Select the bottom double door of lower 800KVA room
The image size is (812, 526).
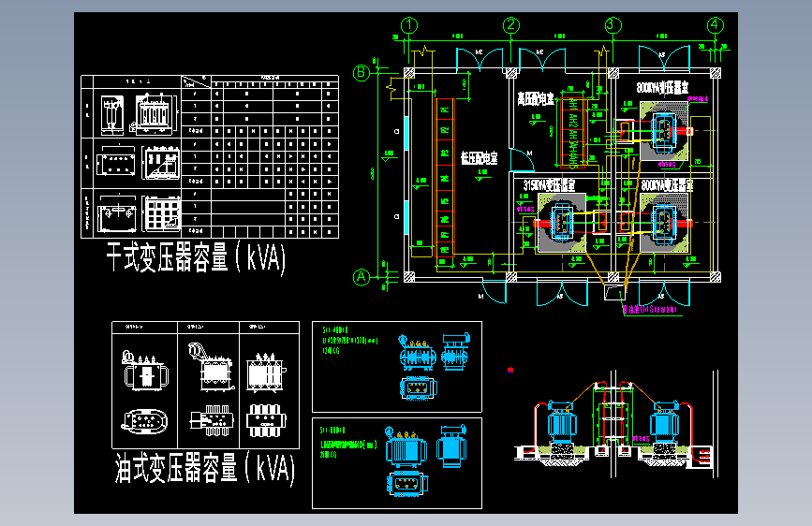click(664, 292)
